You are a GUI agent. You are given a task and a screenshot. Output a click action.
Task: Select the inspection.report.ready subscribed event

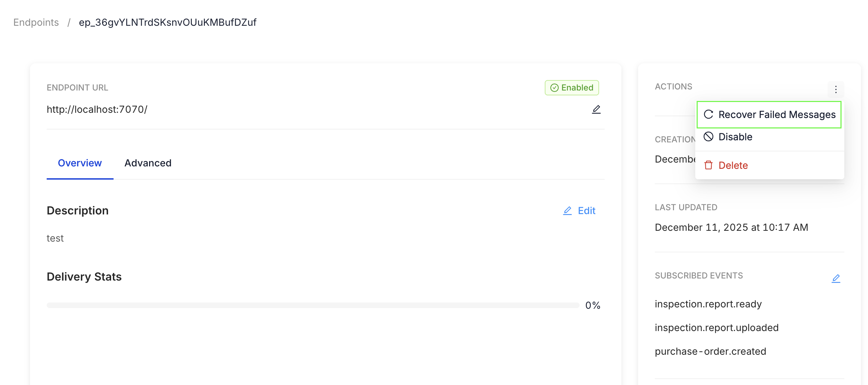[708, 304]
